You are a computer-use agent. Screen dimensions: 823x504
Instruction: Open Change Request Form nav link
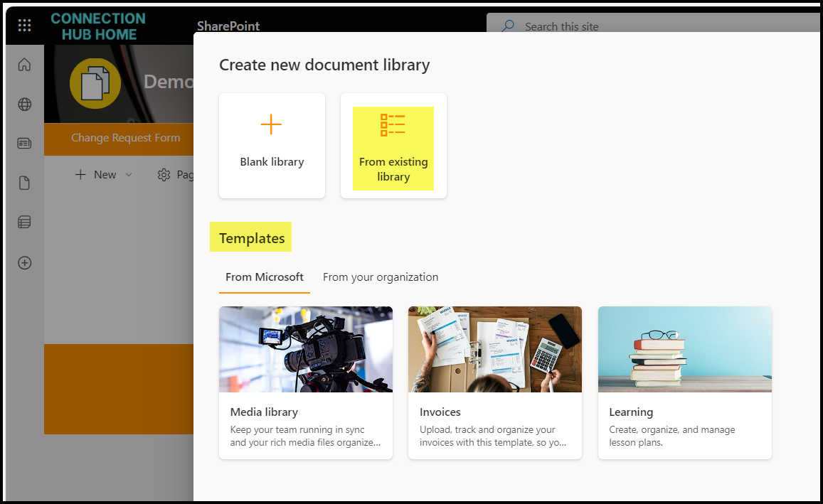[125, 138]
